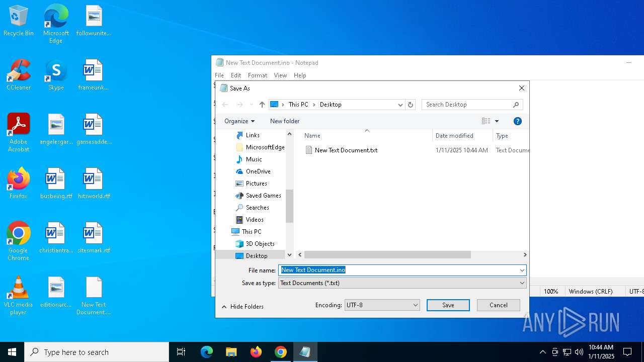Select Microsoft Edge desktop shortcut
This screenshot has height=362, width=644.
pyautogui.click(x=56, y=24)
